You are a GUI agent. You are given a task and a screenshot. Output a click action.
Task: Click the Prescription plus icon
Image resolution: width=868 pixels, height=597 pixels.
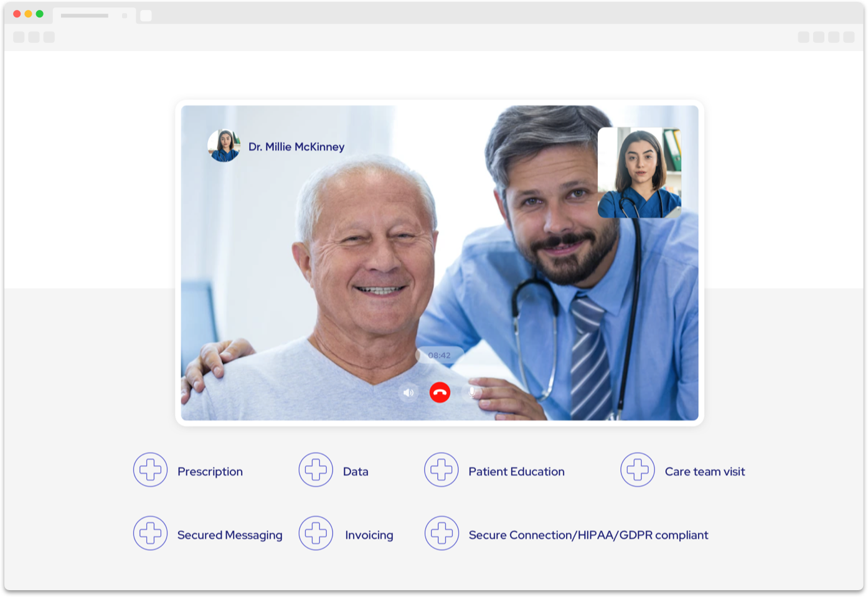tap(150, 470)
